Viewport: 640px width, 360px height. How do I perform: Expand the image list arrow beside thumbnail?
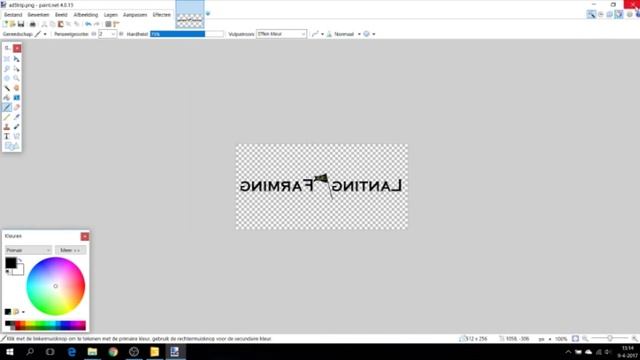point(208,14)
